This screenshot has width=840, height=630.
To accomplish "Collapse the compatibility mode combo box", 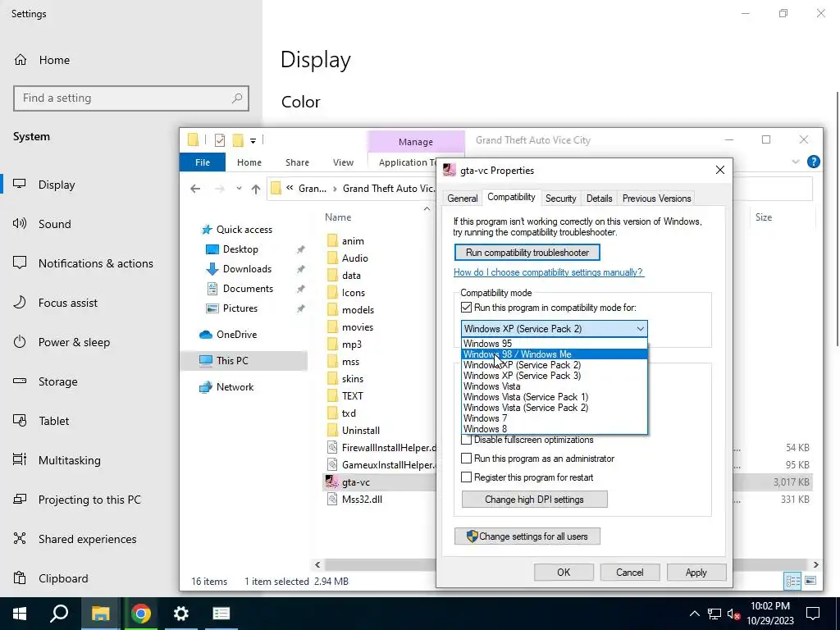I will pyautogui.click(x=640, y=329).
